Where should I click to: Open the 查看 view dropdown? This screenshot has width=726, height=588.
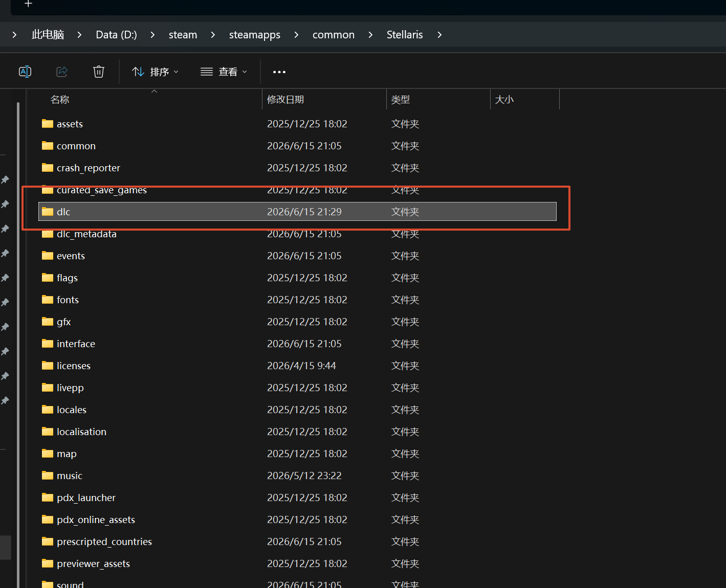click(x=224, y=72)
